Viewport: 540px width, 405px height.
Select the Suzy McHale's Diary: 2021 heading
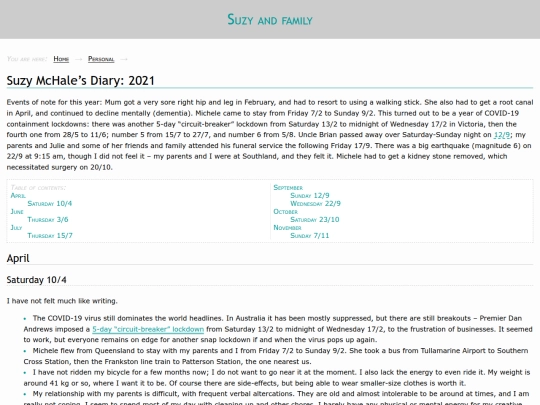coord(81,81)
